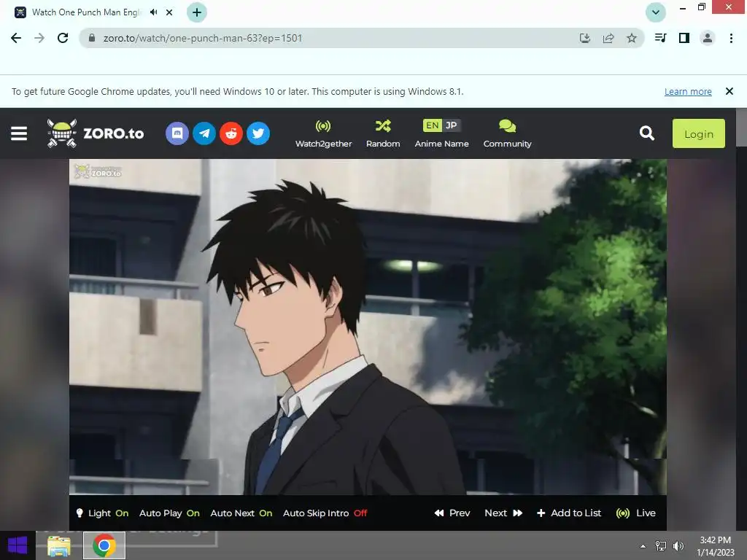
Task: Follow the Learn more link
Action: click(688, 91)
